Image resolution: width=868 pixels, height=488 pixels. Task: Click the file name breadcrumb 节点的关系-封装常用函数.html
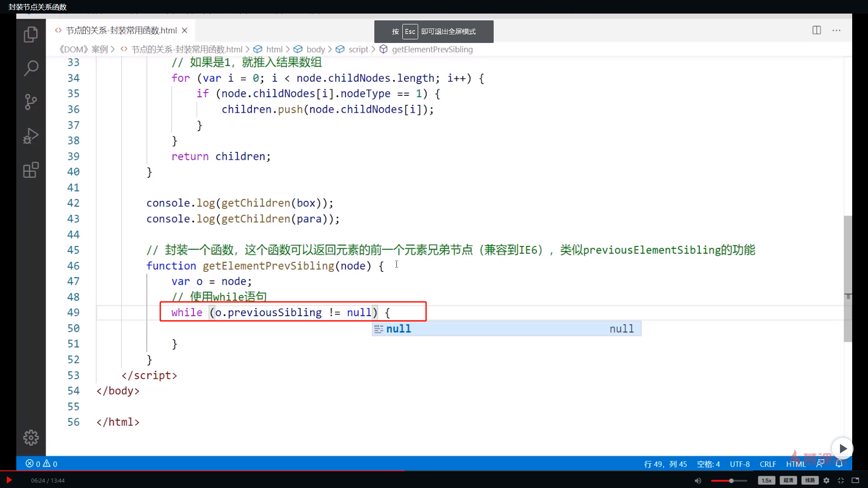coord(187,49)
